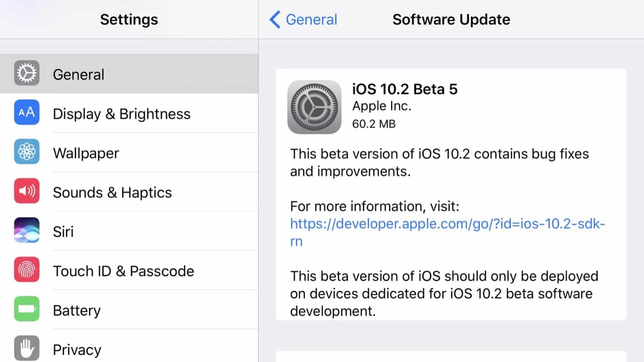Tap the Wallpaper flower icon
This screenshot has width=644, height=362.
(27, 152)
